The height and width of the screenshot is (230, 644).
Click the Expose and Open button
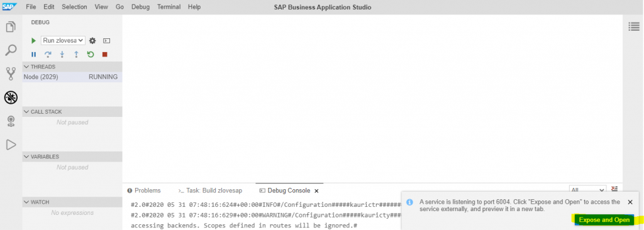pyautogui.click(x=604, y=220)
